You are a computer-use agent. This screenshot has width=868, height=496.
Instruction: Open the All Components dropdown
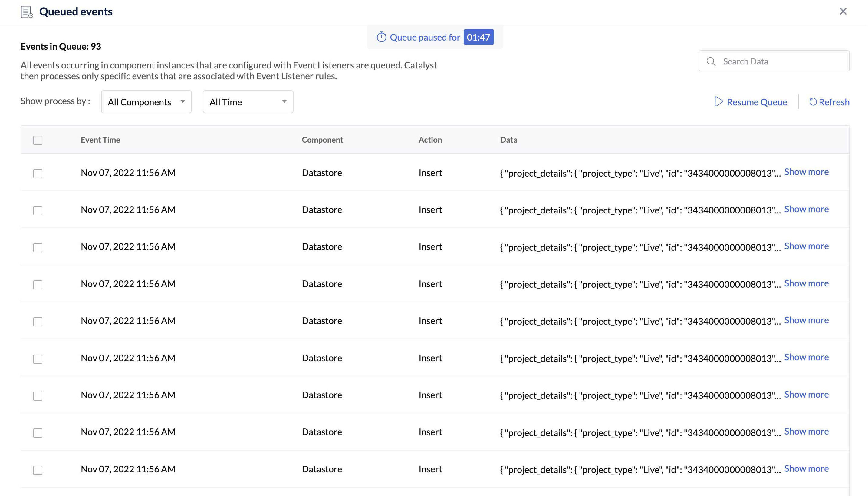146,102
